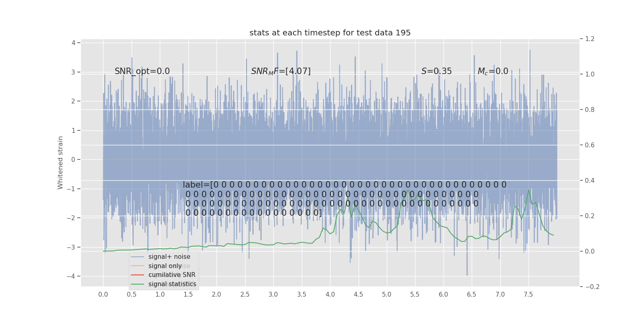This screenshot has width=644, height=322.
Task: Click the left y-axis tick label 4
Action: point(73,43)
